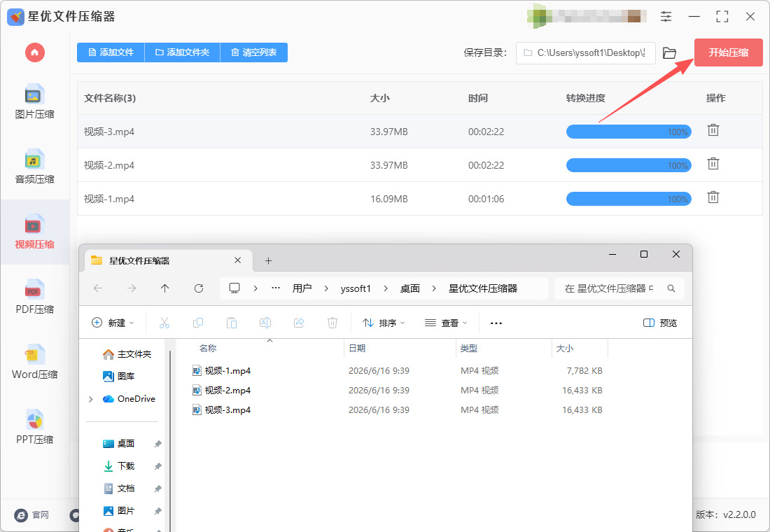Click progress bar of 视频-2.mp4
Image resolution: width=770 pixels, height=532 pixels.
(x=629, y=165)
